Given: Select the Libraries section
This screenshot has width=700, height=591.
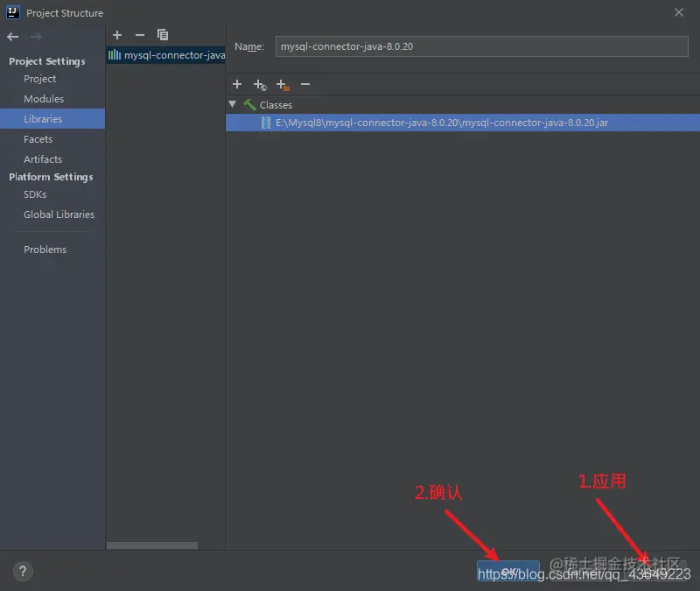Looking at the screenshot, I should click(52, 119).
